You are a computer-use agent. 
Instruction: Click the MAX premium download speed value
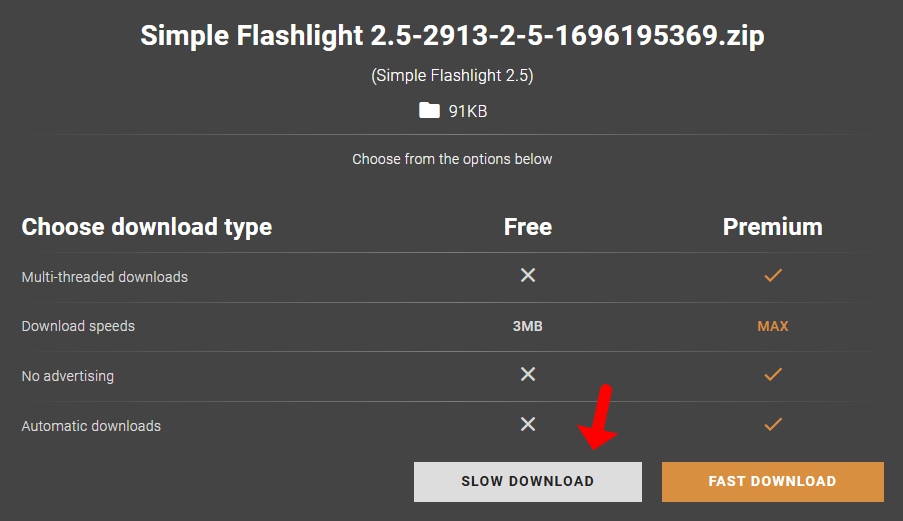(x=772, y=326)
